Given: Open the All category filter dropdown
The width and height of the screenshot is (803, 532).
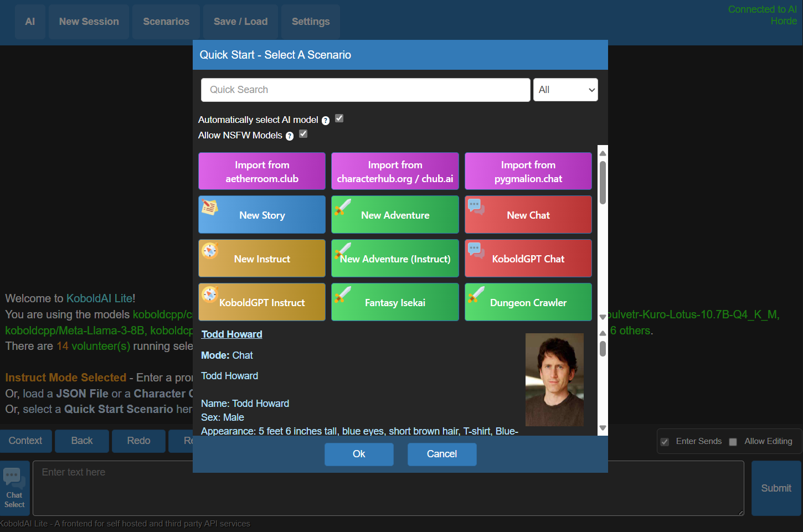Looking at the screenshot, I should tap(565, 90).
